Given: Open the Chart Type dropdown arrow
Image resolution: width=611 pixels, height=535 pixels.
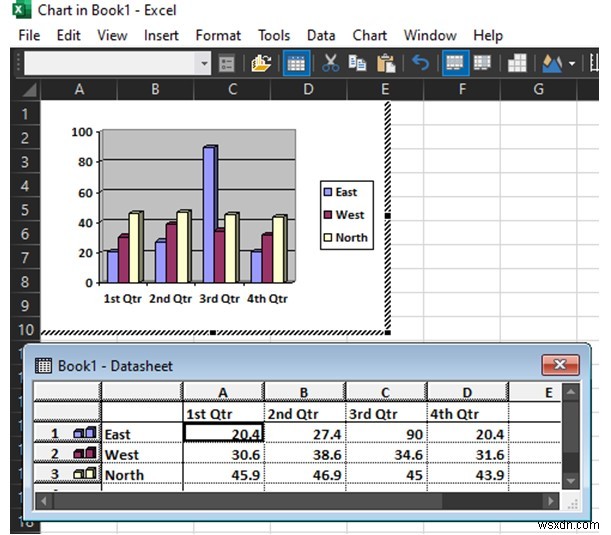Looking at the screenshot, I should click(x=572, y=63).
